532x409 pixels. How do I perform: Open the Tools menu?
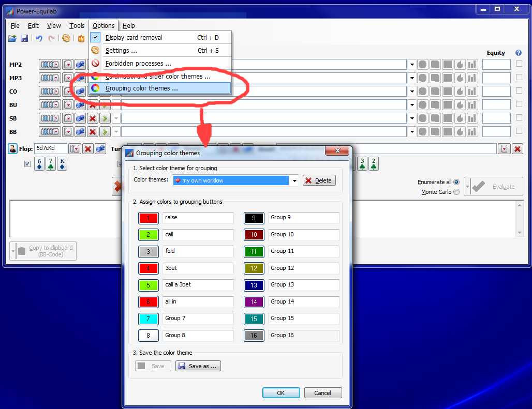77,26
